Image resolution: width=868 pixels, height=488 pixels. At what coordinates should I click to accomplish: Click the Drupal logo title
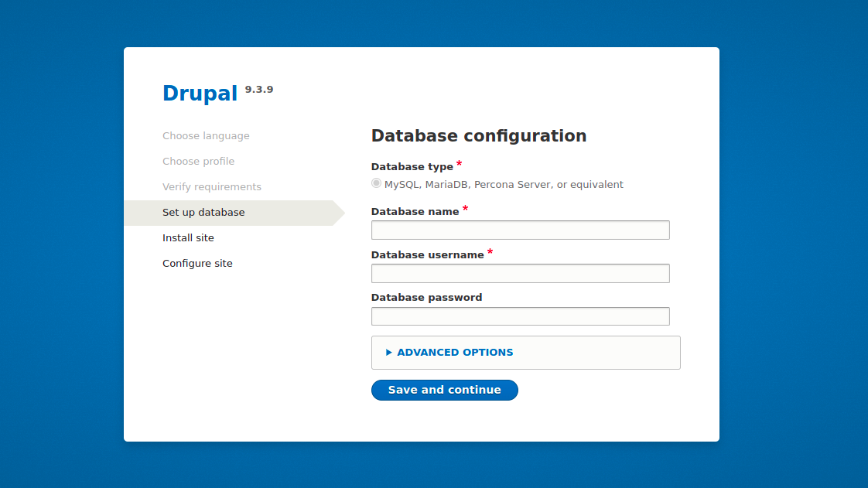pyautogui.click(x=200, y=93)
